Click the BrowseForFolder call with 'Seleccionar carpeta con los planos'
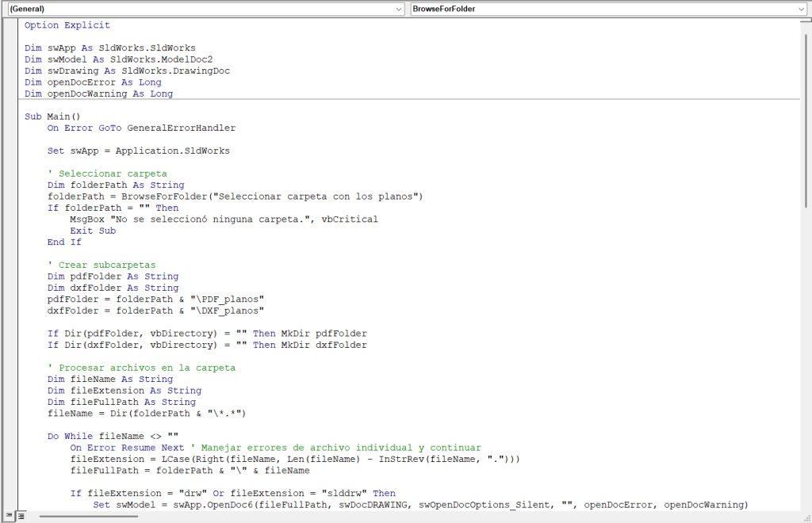812x523 pixels. pos(235,196)
